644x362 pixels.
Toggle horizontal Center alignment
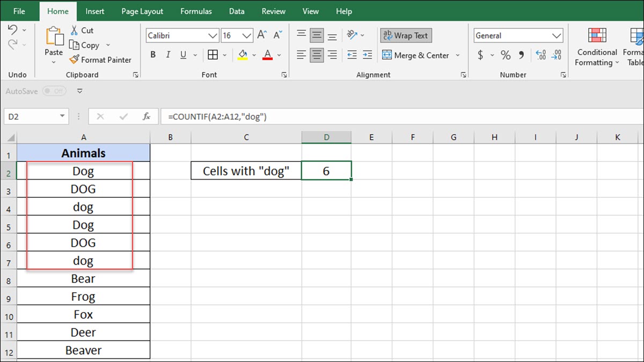pos(317,55)
